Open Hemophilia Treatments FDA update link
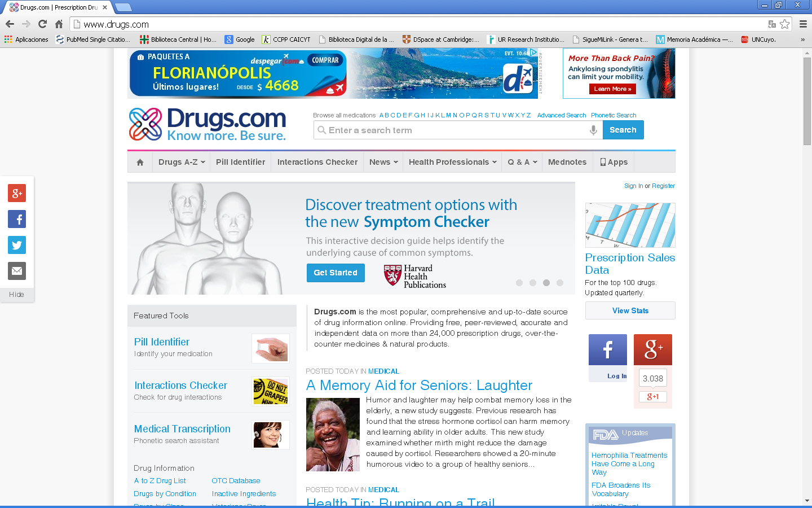This screenshot has width=812, height=508. pyautogui.click(x=629, y=463)
